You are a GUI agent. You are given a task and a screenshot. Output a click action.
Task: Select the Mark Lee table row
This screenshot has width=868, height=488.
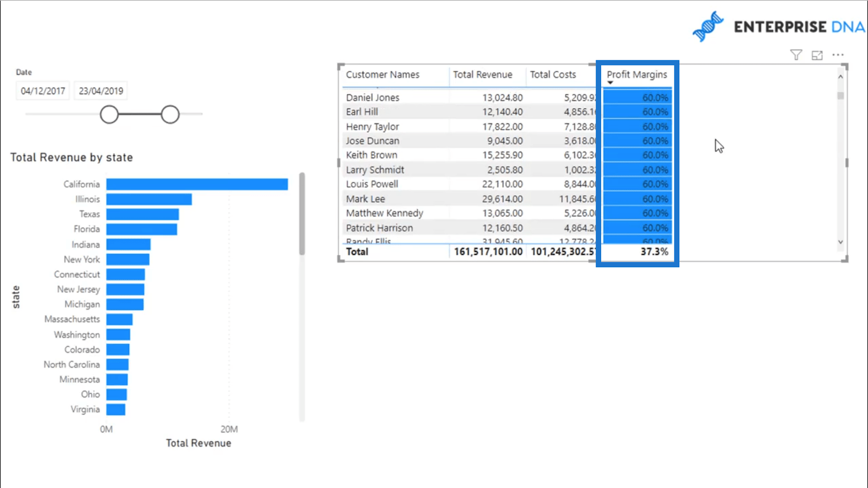[366, 199]
